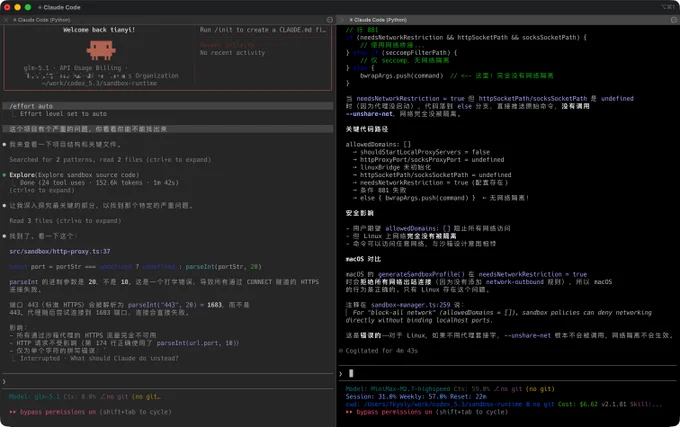
Task: Click the 'allowedDomains: []' line under 关键代码路径
Action: pyautogui.click(x=378, y=144)
